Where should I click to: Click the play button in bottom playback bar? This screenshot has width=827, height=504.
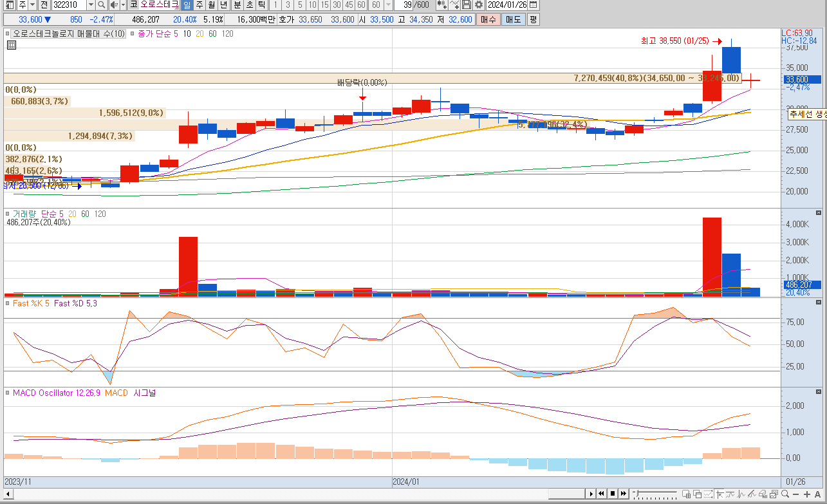591,494
